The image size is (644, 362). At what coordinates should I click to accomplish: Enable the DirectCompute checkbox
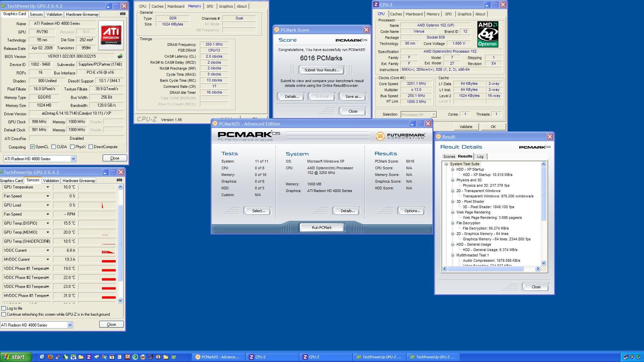(91, 147)
